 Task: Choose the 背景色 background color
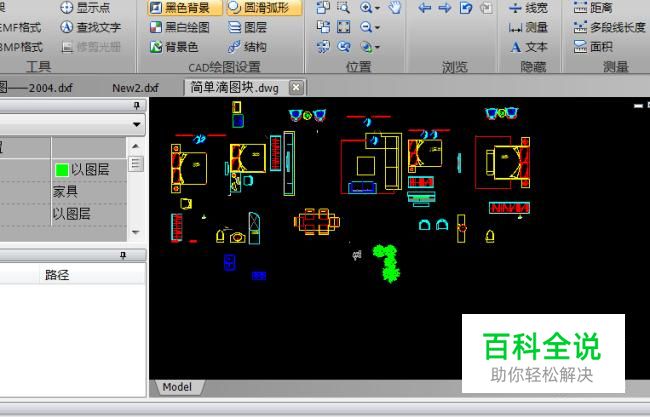pos(174,47)
